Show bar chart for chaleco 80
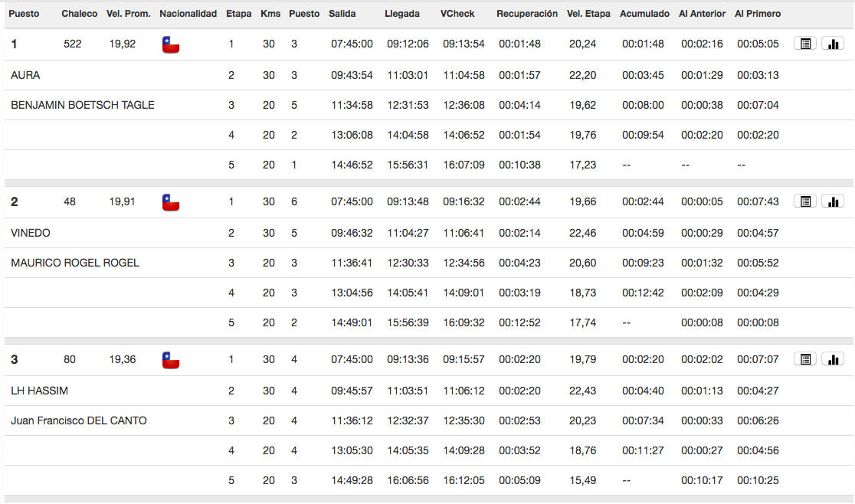Screen dimensions: 855x504 click(834, 359)
